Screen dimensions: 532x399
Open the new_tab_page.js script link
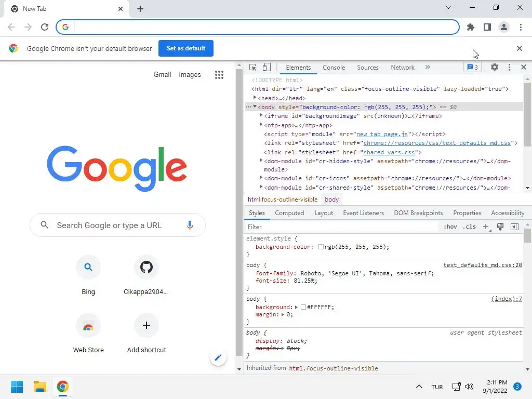[382, 134]
